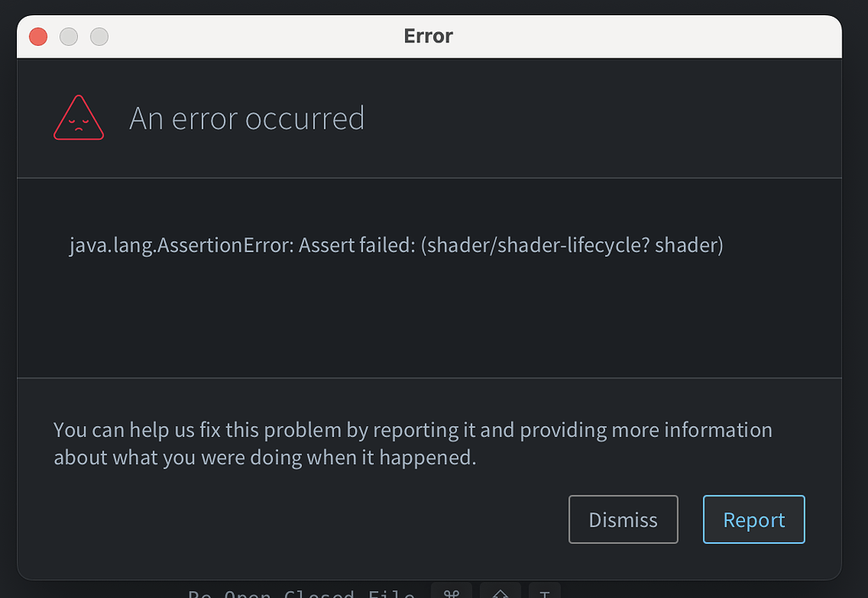Click the grey maximize traffic-light button
The image size is (868, 598).
tap(98, 36)
